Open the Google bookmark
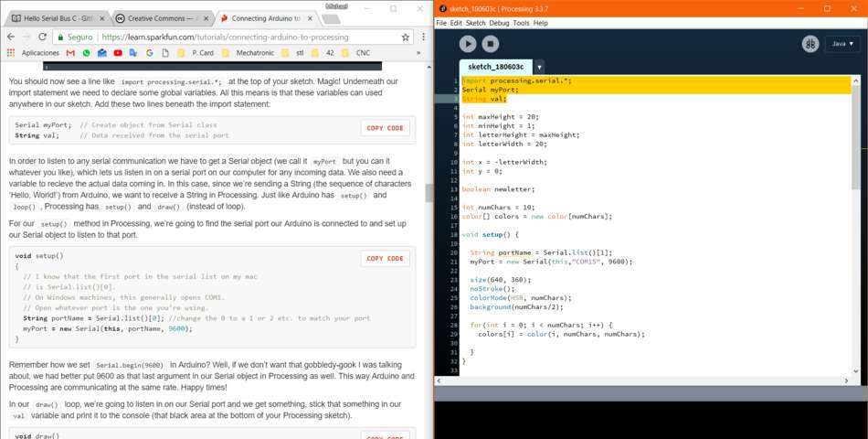Image resolution: width=868 pixels, height=439 pixels. [150, 53]
